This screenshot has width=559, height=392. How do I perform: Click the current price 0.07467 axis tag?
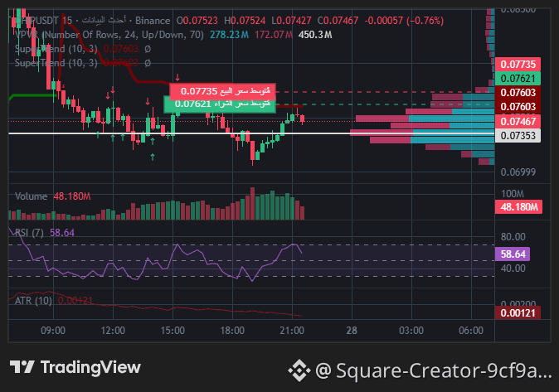pyautogui.click(x=518, y=122)
